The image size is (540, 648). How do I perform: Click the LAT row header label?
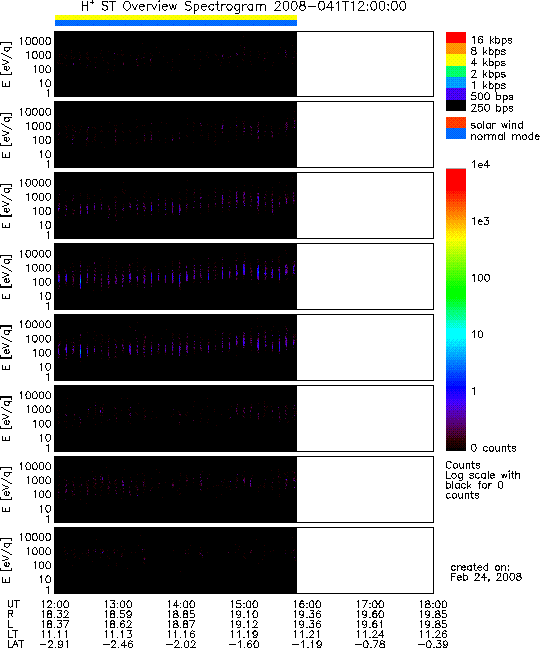(16, 644)
